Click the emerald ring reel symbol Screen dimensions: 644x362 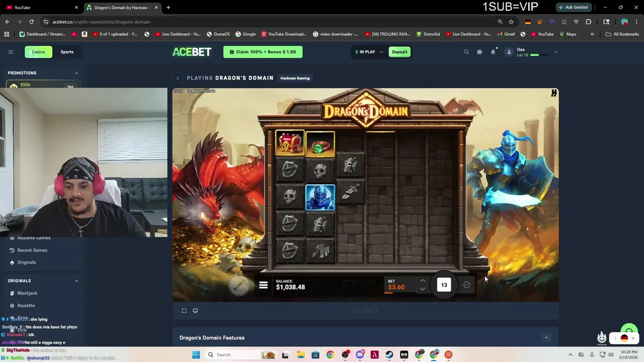pyautogui.click(x=320, y=145)
